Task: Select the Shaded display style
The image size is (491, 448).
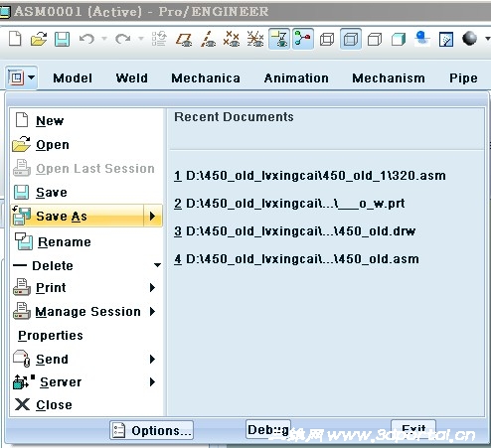Action: 399,40
